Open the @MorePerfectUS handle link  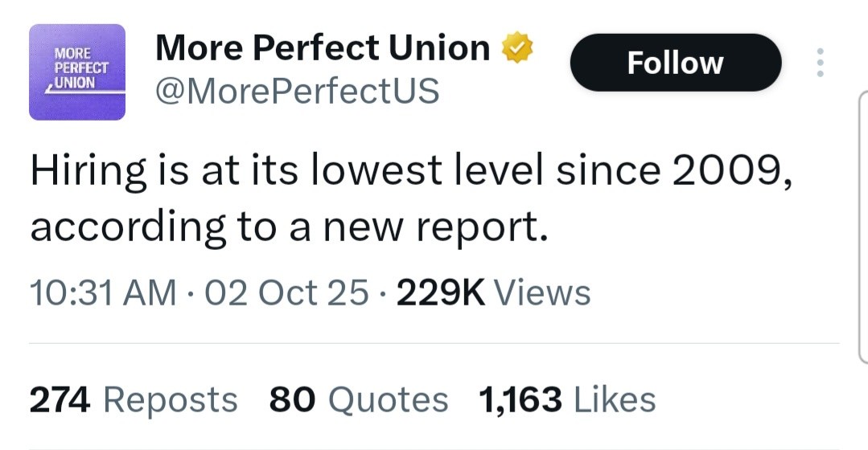pyautogui.click(x=297, y=91)
